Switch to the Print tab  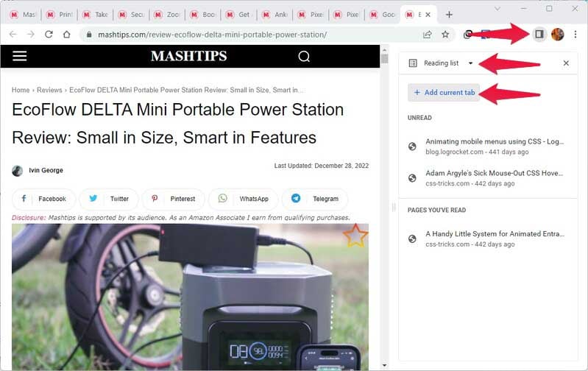click(60, 15)
